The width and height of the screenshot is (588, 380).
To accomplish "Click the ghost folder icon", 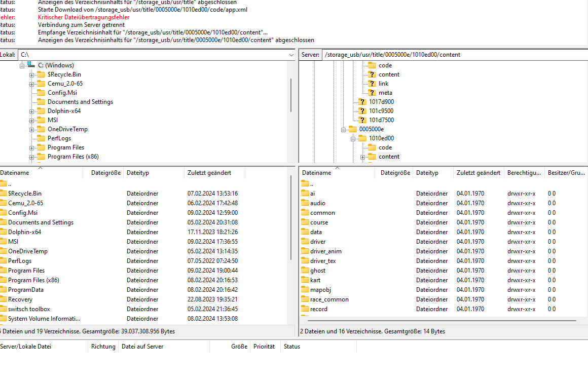I will coord(305,270).
